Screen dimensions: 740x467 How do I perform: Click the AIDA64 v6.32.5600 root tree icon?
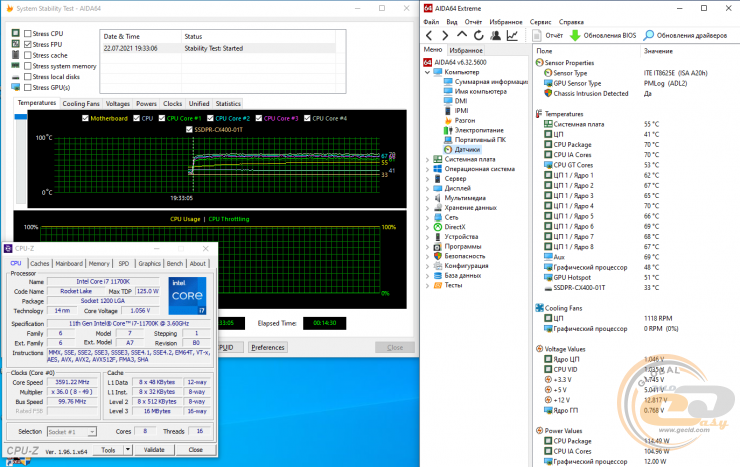pyautogui.click(x=428, y=62)
